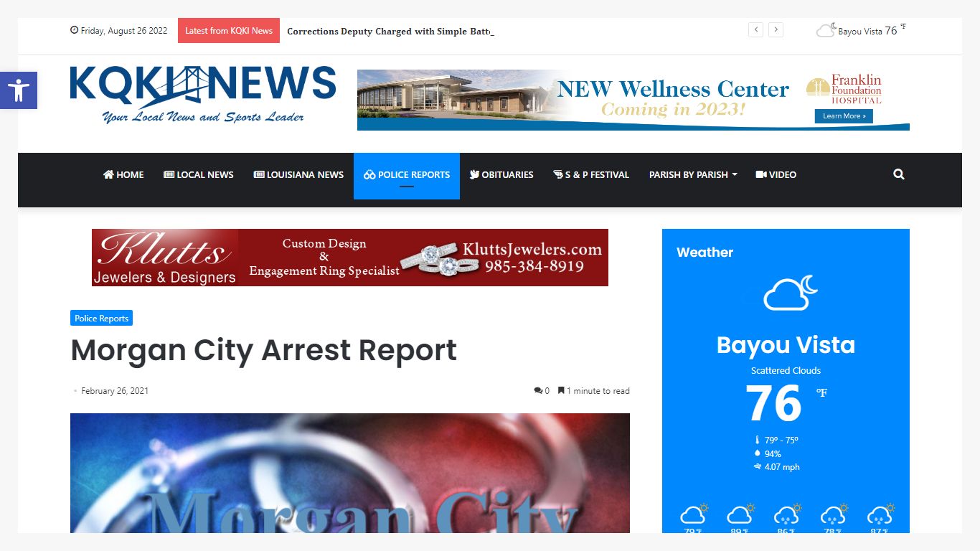
Task: Click the Police Reports category tag
Action: pyautogui.click(x=101, y=318)
